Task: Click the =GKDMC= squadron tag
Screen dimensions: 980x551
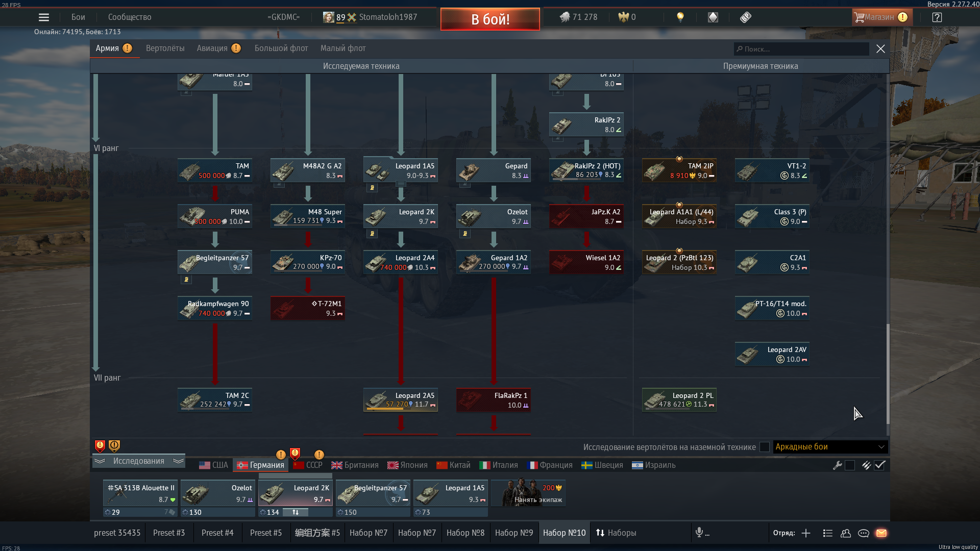Action: (x=283, y=17)
